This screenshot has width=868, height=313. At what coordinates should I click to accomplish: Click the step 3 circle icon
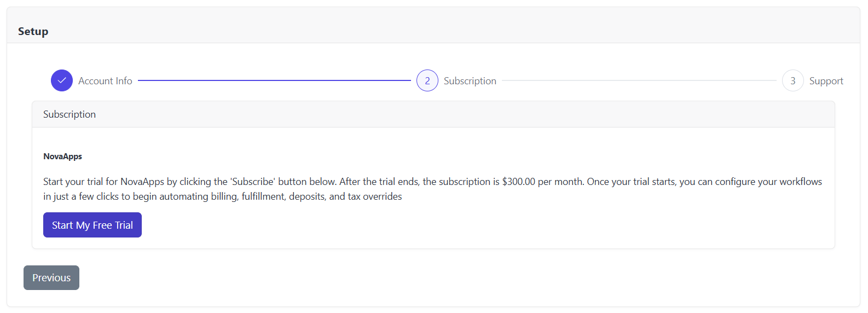coord(792,80)
